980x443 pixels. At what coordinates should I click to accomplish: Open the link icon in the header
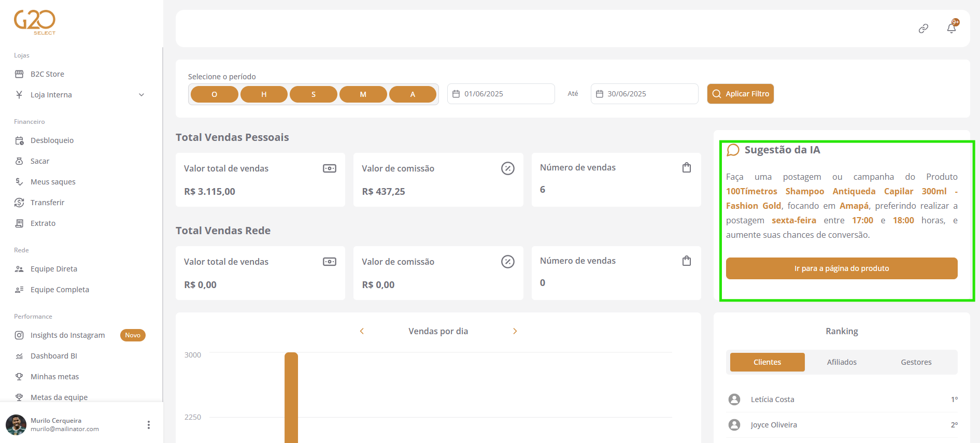click(x=924, y=28)
